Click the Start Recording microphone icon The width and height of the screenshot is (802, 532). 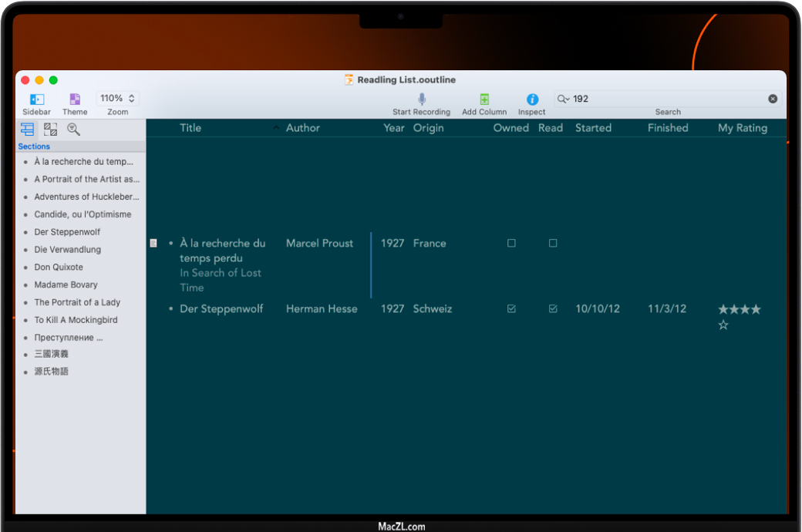tap(422, 99)
